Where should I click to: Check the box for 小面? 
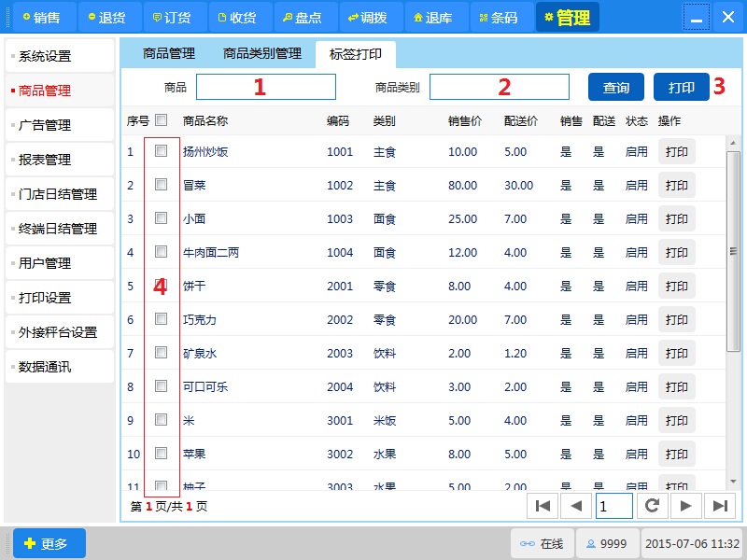(161, 218)
